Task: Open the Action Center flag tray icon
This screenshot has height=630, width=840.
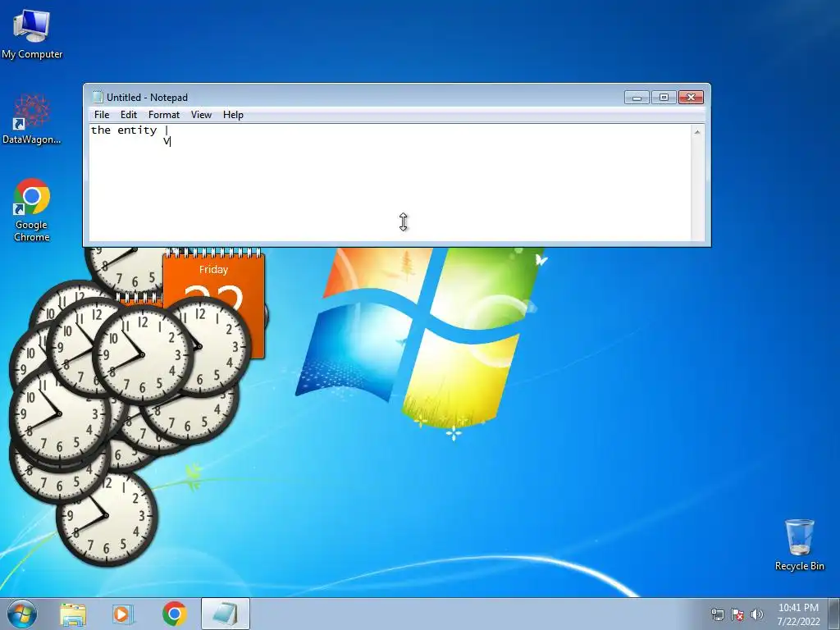Action: point(737,614)
